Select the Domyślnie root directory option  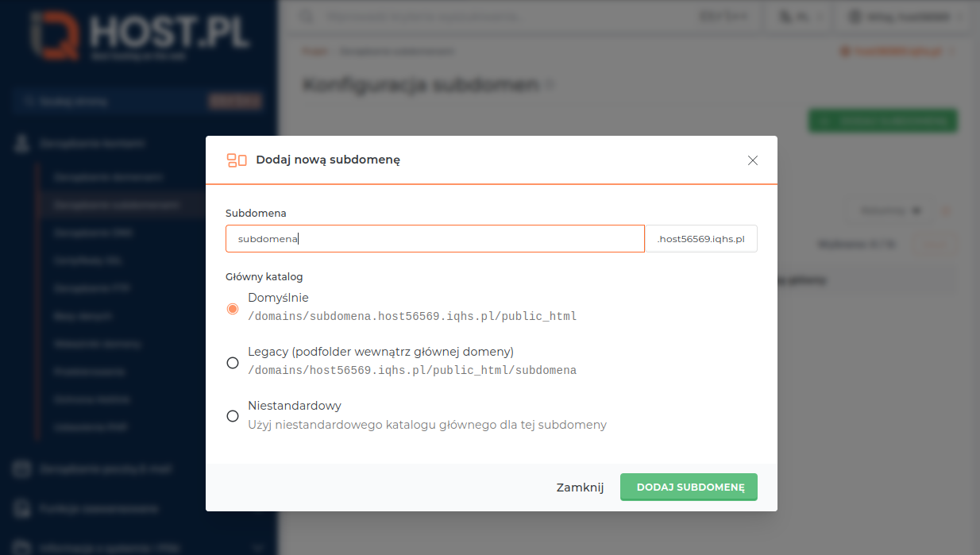[233, 307]
